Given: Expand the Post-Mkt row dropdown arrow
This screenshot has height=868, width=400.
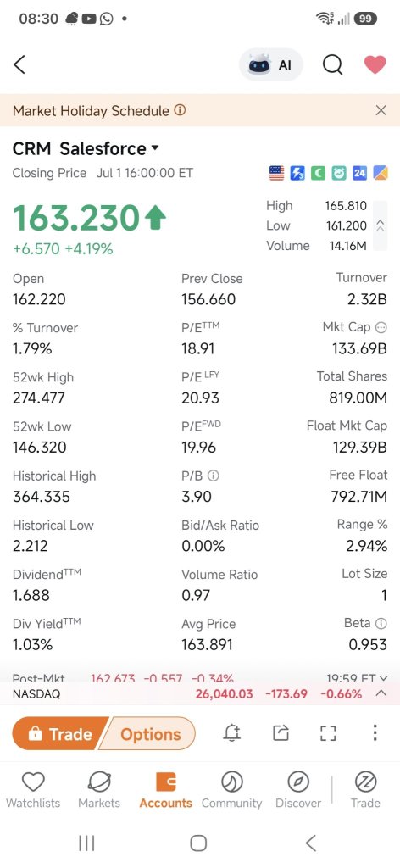Looking at the screenshot, I should [384, 678].
